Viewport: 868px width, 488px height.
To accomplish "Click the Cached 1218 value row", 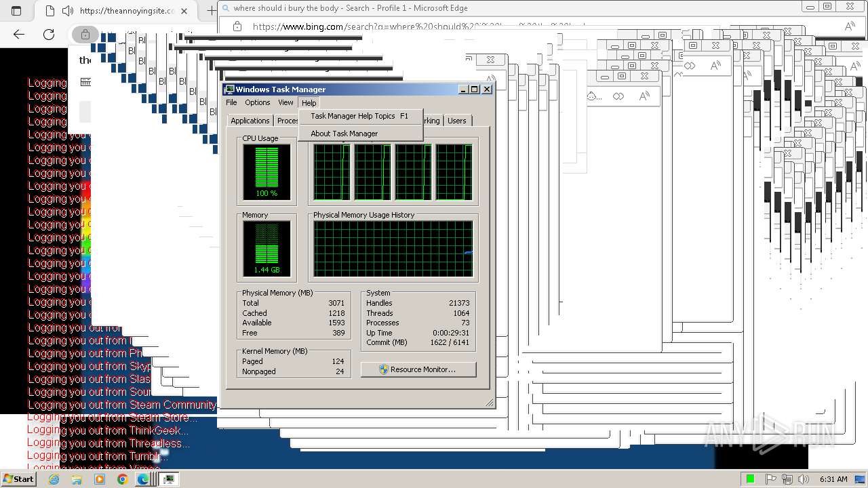I will pos(293,313).
